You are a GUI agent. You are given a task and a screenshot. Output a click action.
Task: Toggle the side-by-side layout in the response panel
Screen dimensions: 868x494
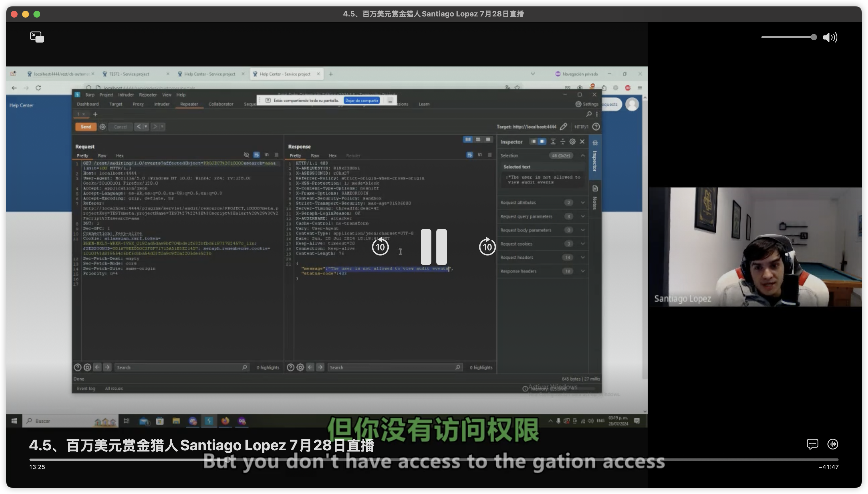pos(468,140)
